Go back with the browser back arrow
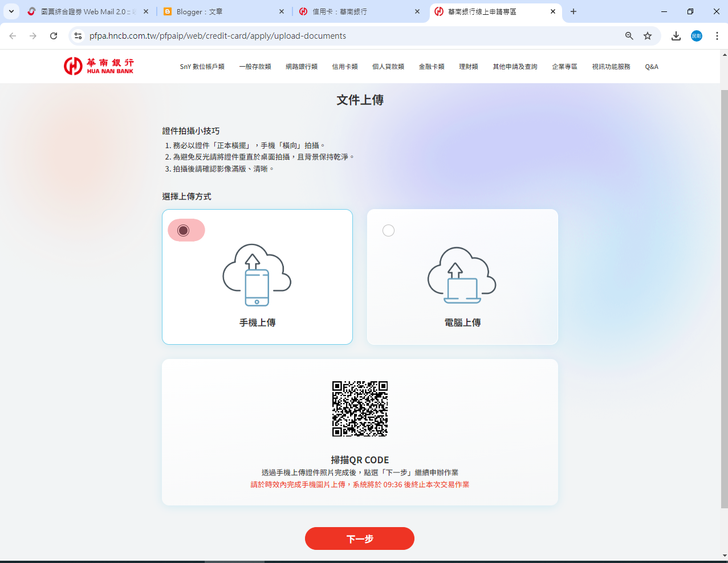Screen dimensions: 728x563 click(13, 36)
